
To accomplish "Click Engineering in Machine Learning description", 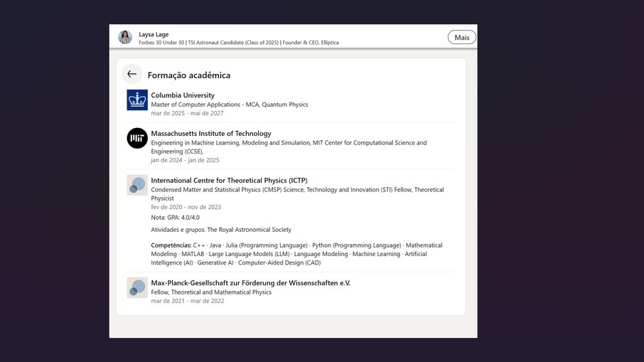I will coord(289,147).
